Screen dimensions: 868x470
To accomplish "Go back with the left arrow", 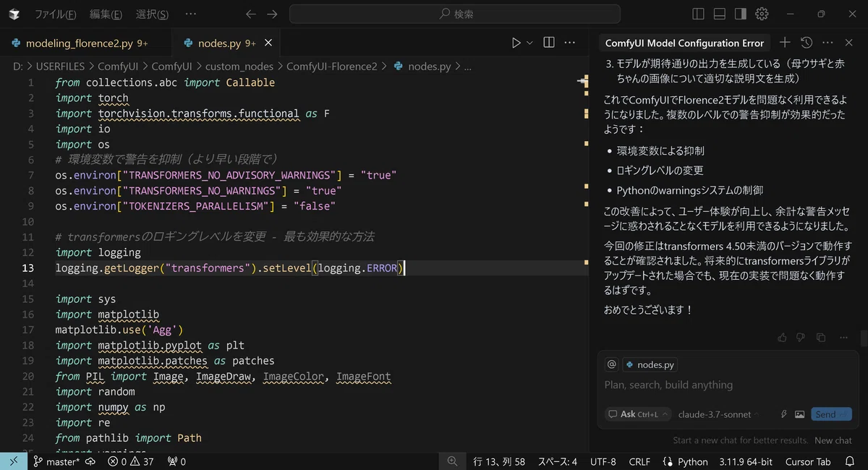I will [x=250, y=14].
